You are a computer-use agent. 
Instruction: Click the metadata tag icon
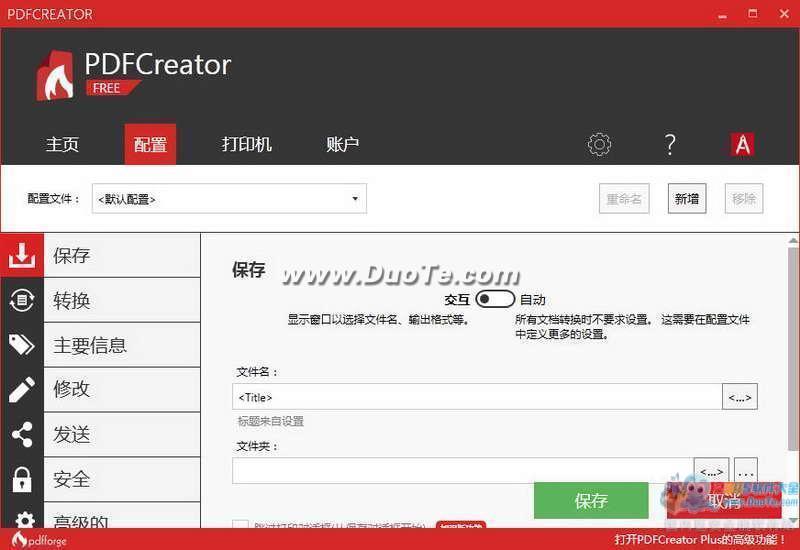coord(21,345)
